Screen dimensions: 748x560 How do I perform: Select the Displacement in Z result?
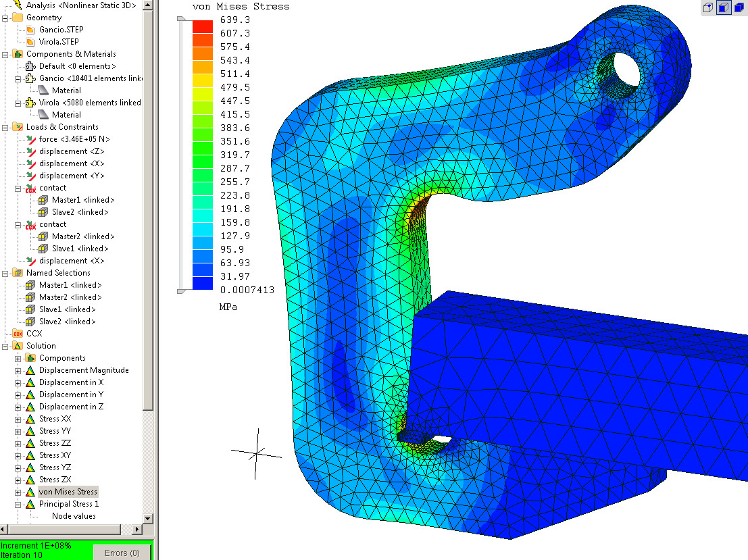pyautogui.click(x=71, y=407)
